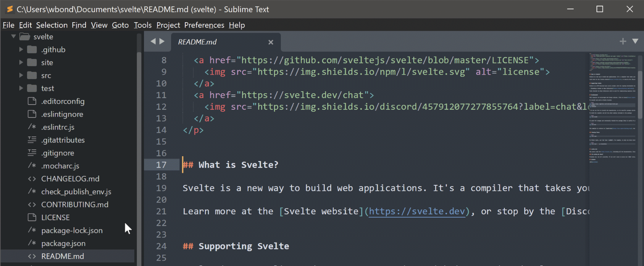Go to previous tab with left arrow
The image size is (644, 266).
[153, 41]
